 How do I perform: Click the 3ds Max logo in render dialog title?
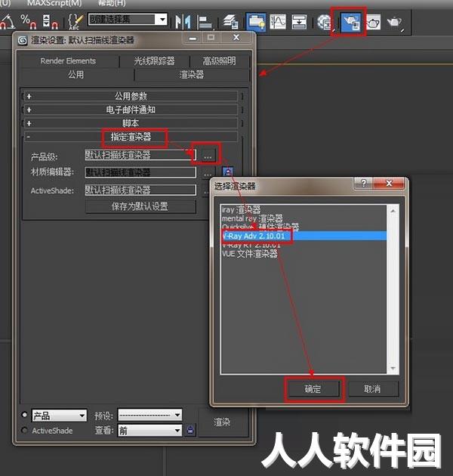click(23, 40)
